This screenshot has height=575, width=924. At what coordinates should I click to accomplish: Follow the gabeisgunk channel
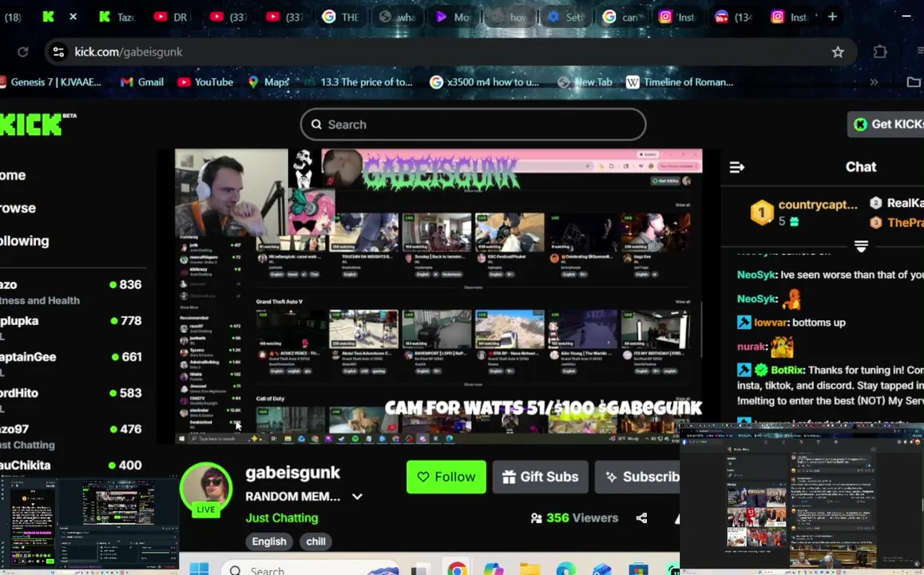tap(446, 477)
